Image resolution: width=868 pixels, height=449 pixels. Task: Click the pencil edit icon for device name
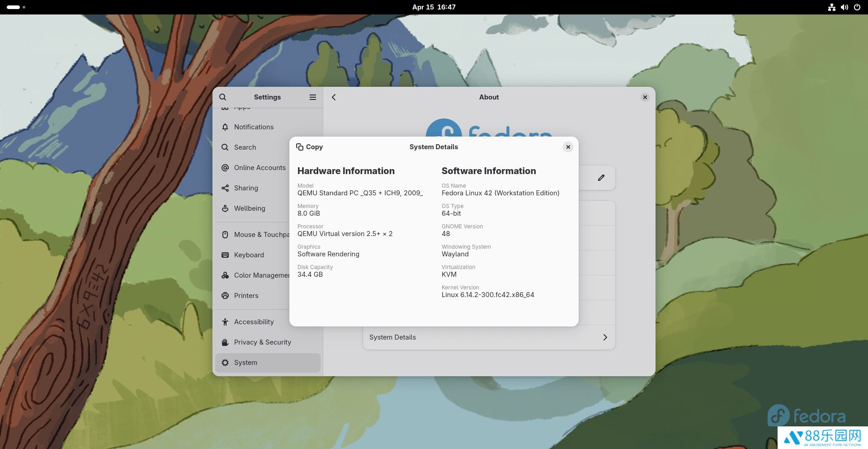pos(601,178)
